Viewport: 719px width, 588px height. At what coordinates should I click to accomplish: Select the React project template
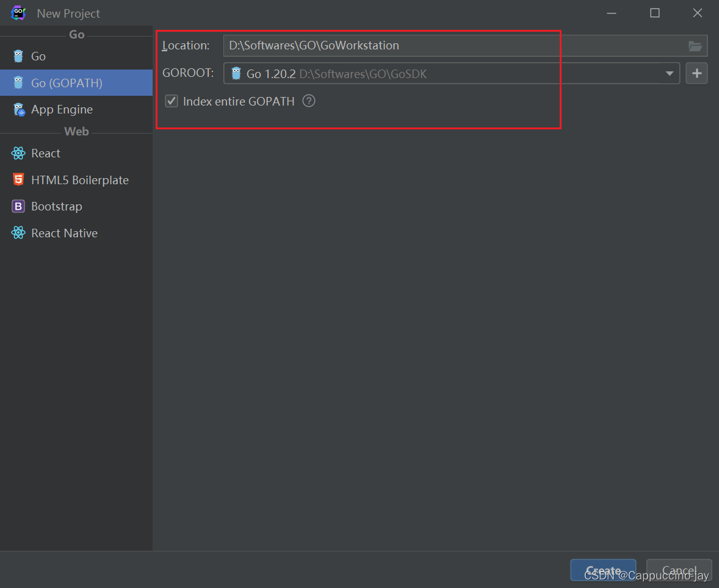(x=76, y=153)
